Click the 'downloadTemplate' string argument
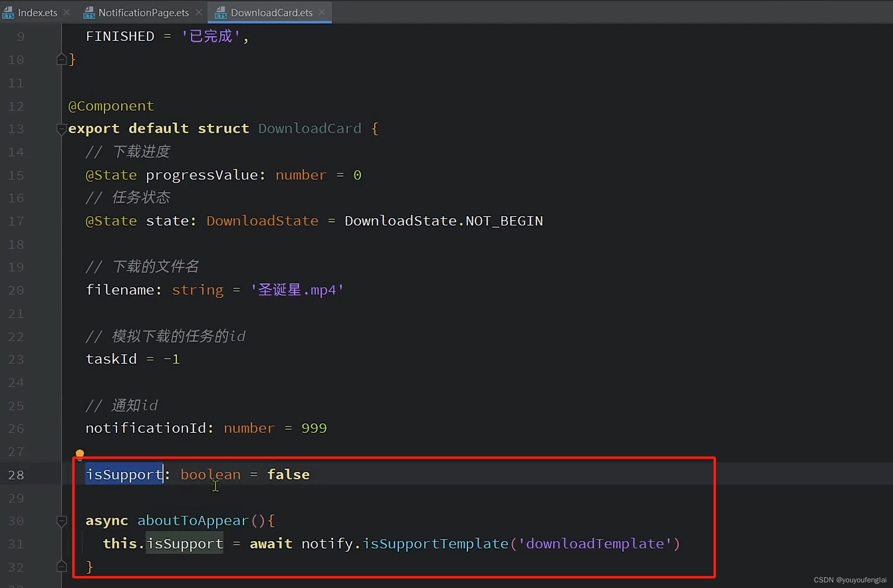This screenshot has height=588, width=893. 595,544
